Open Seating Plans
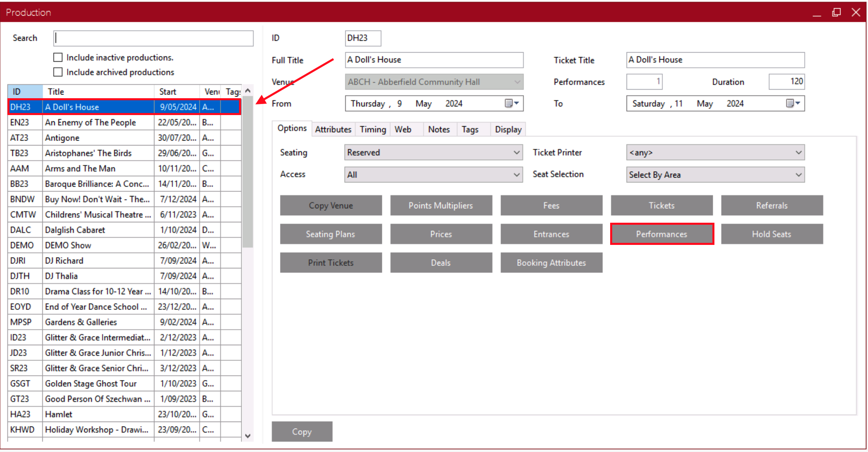Viewport: 868px width, 452px height. click(x=331, y=234)
